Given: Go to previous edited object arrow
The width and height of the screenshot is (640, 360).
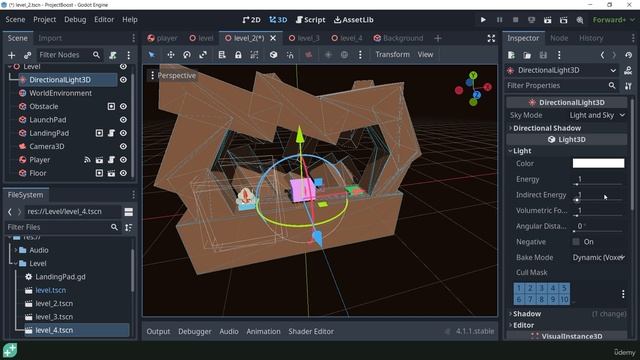Looking at the screenshot, I should click(x=602, y=55).
